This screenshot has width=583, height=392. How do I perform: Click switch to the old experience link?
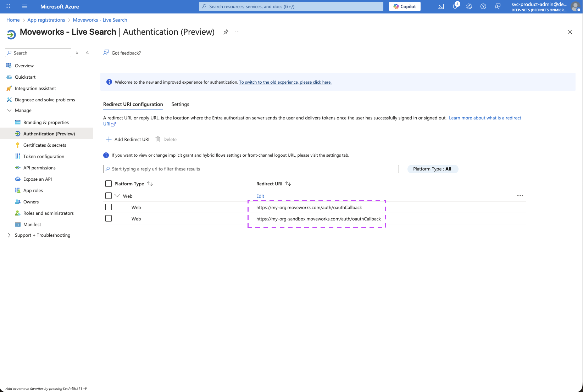pos(285,82)
